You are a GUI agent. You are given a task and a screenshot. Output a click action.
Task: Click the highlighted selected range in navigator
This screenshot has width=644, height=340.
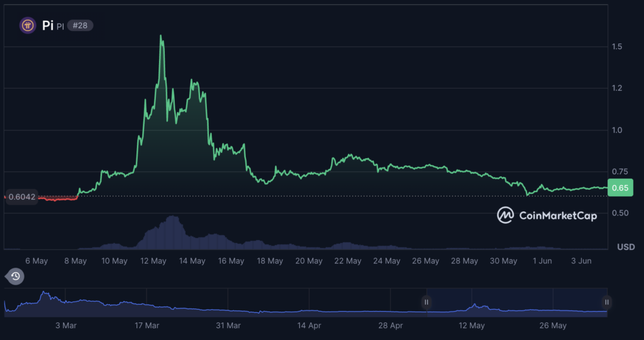[517, 302]
